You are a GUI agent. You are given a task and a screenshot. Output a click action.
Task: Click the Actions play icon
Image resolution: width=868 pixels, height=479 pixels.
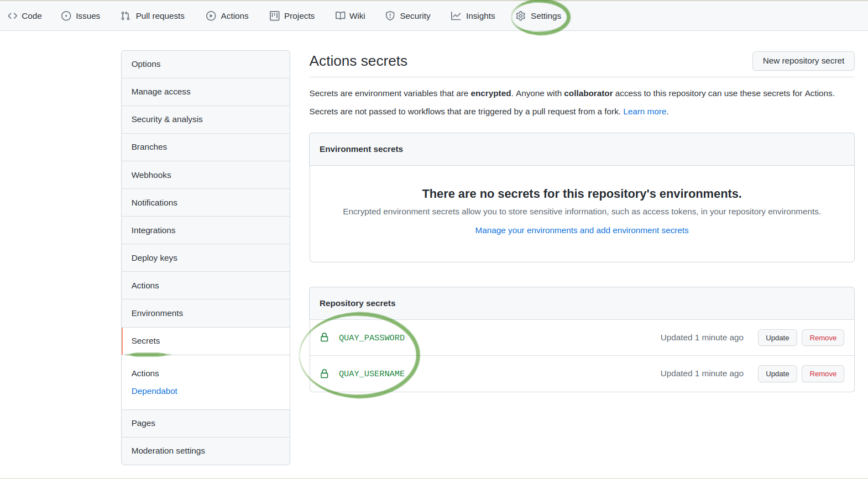click(x=211, y=16)
